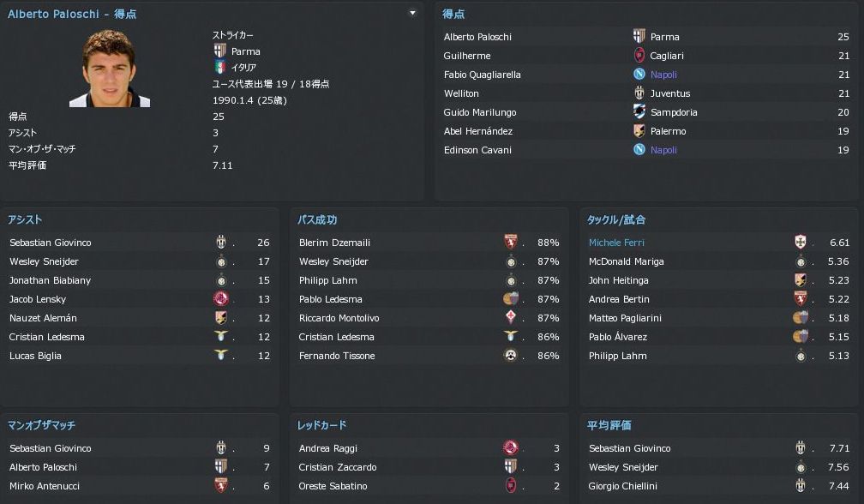The width and height of the screenshot is (864, 504).
Task: Click Juventus badge beside Welliton
Action: pyautogui.click(x=639, y=93)
